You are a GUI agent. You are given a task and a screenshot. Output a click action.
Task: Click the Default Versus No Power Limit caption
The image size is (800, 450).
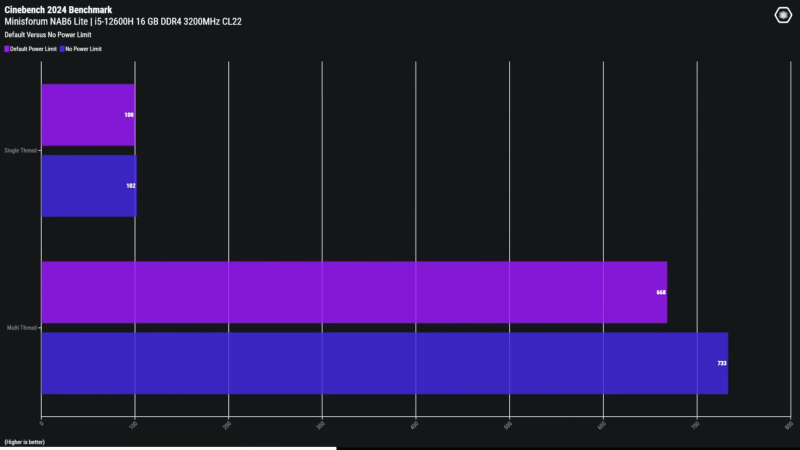pyautogui.click(x=46, y=35)
